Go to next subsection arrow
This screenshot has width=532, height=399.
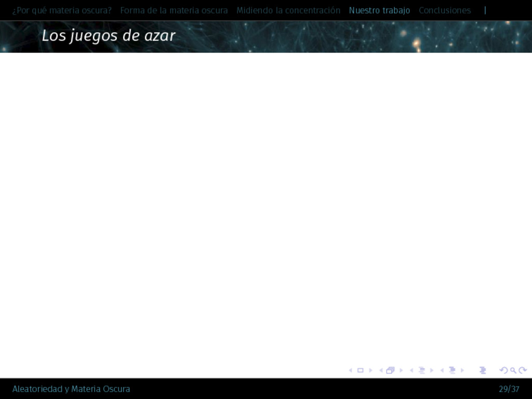(x=432, y=370)
